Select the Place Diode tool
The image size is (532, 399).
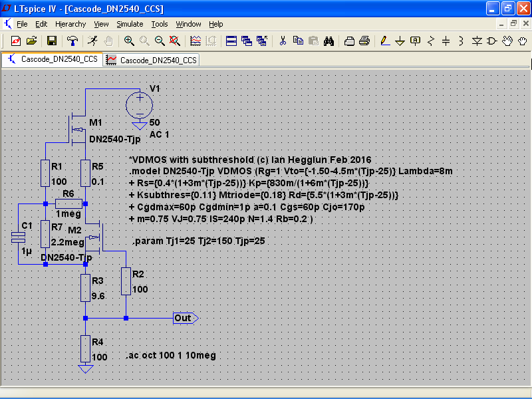pos(477,41)
